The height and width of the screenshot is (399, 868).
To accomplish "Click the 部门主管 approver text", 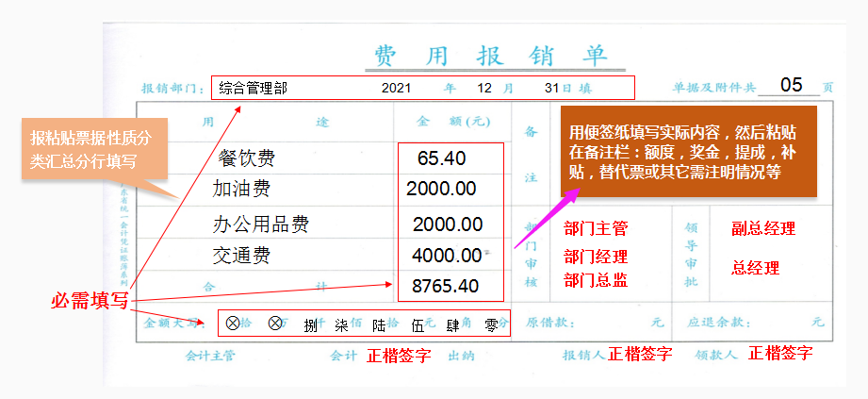I will 596,228.
